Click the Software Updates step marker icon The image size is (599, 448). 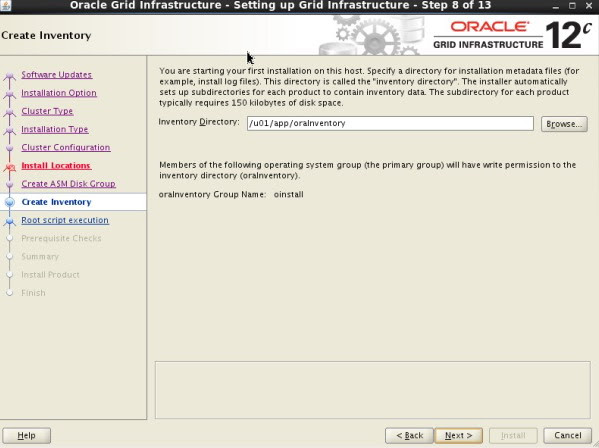point(10,76)
